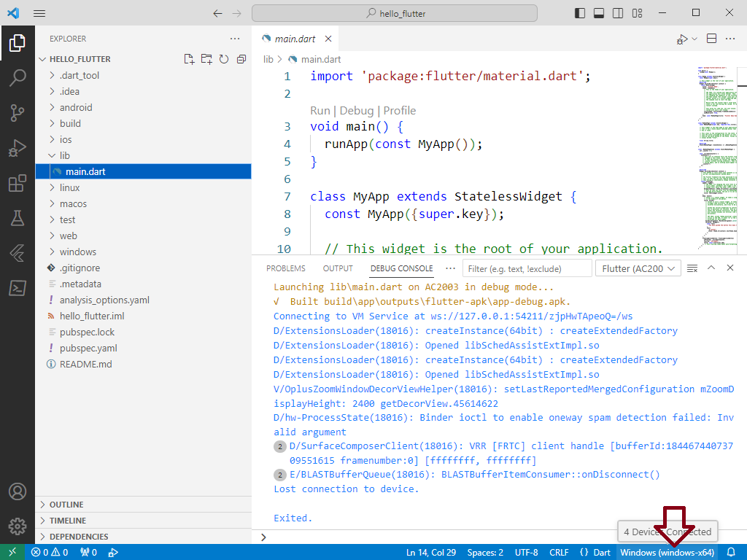Expand the android folder
Screen dimensions: 747x560
(144, 108)
